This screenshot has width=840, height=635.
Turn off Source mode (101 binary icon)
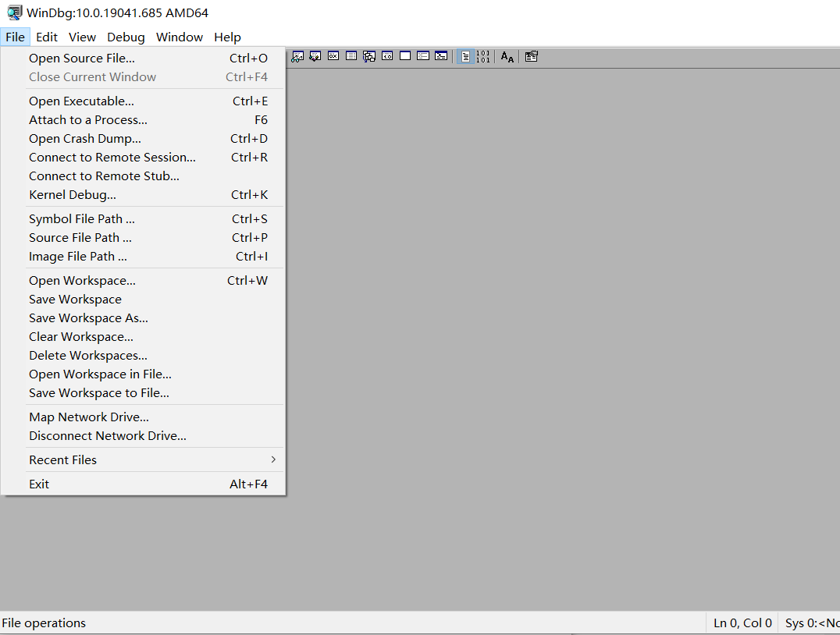tap(483, 56)
